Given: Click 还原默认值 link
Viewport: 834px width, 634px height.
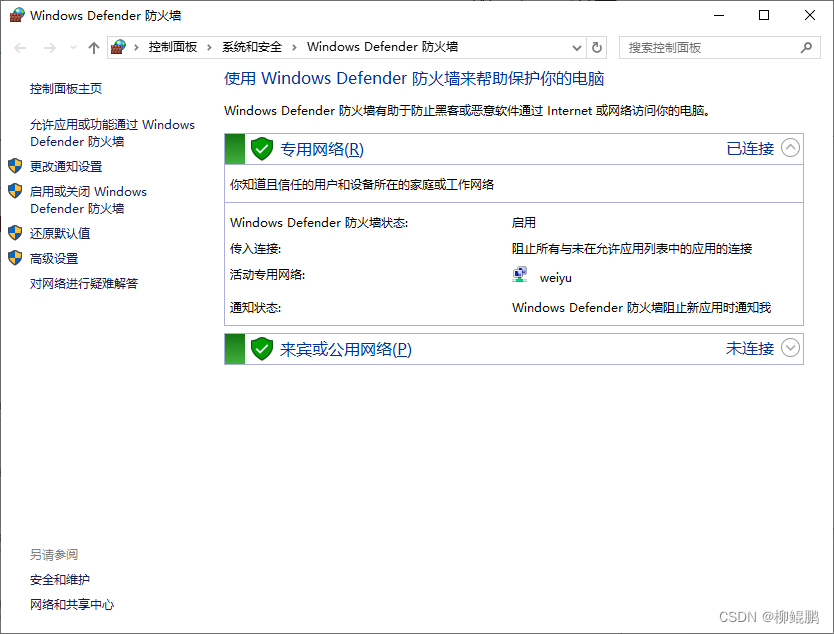Looking at the screenshot, I should coord(60,233).
